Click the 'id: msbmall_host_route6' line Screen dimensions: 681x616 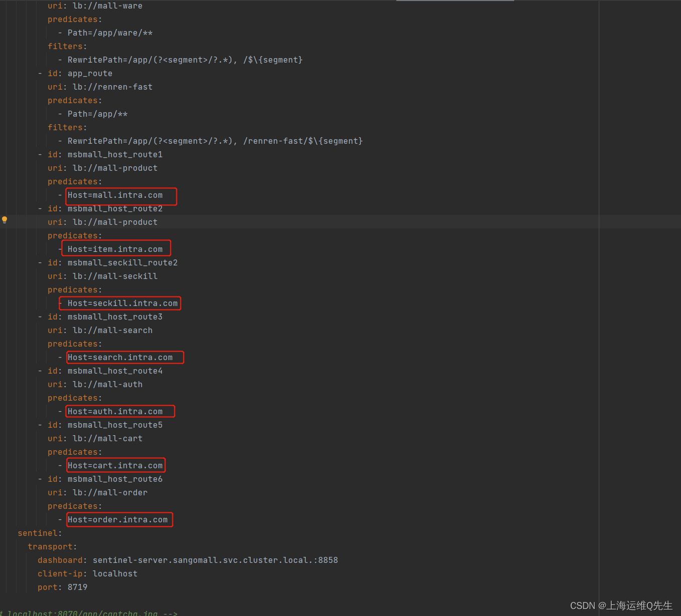[105, 479]
